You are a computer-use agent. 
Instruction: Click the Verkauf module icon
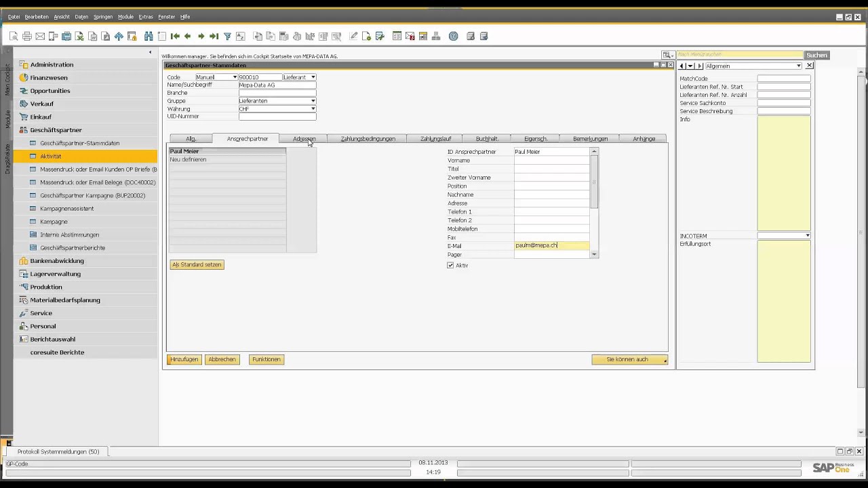click(24, 104)
